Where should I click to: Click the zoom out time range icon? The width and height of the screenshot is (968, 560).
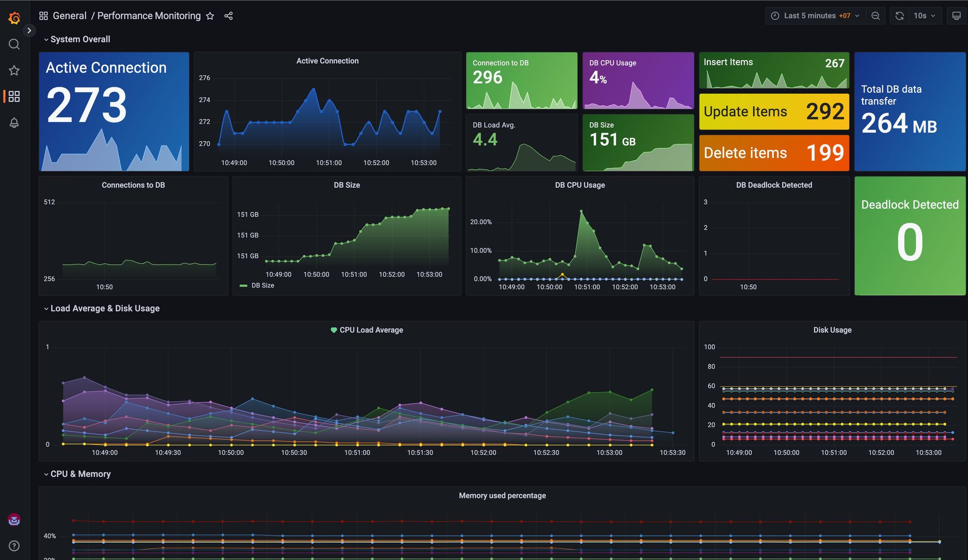pos(876,16)
